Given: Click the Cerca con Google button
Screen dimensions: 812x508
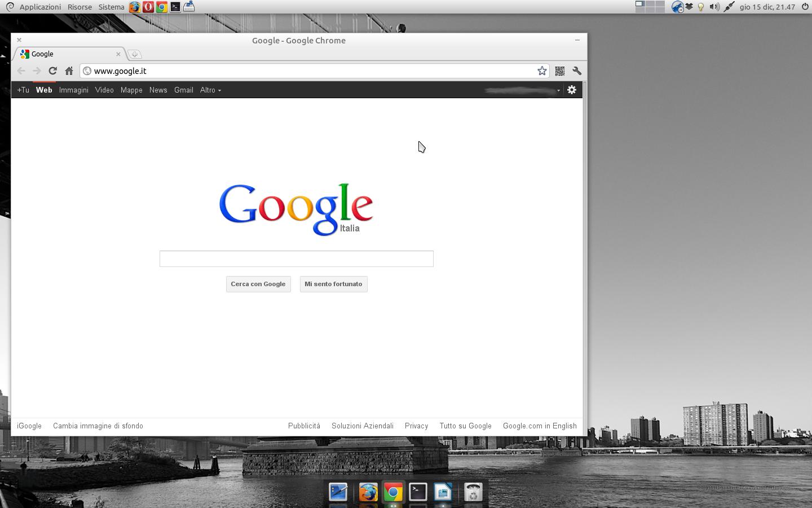Looking at the screenshot, I should click(x=258, y=284).
